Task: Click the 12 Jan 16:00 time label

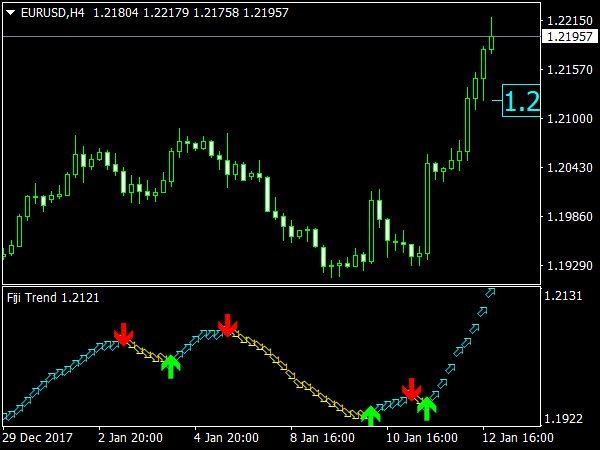Action: tap(518, 438)
